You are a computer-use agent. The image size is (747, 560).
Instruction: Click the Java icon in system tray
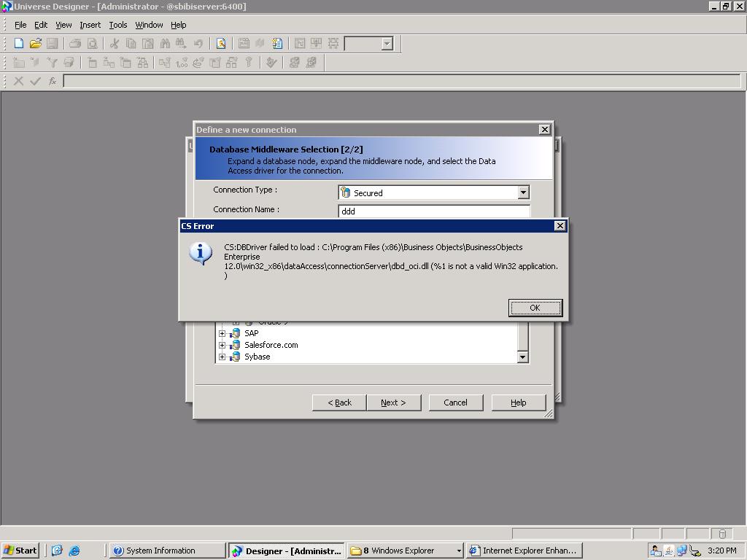[669, 551]
